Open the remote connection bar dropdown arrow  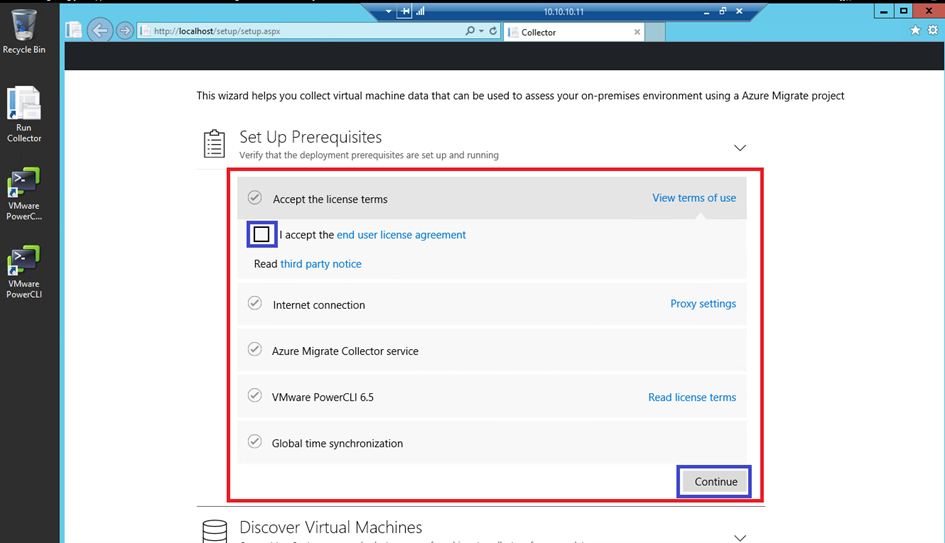[x=388, y=11]
